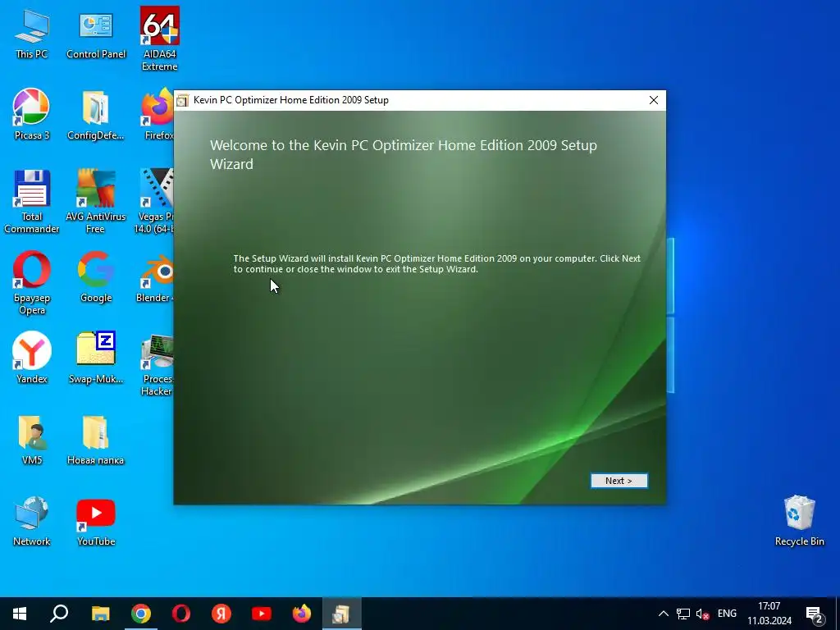Select the Firefox desktop shortcut
This screenshot has width=840, height=630.
(x=158, y=114)
